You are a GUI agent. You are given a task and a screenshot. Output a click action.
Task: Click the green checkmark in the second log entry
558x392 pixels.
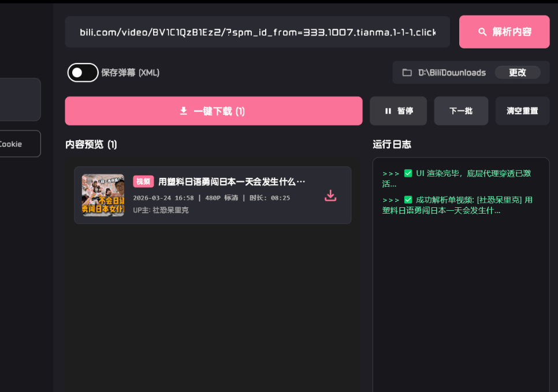pos(408,200)
